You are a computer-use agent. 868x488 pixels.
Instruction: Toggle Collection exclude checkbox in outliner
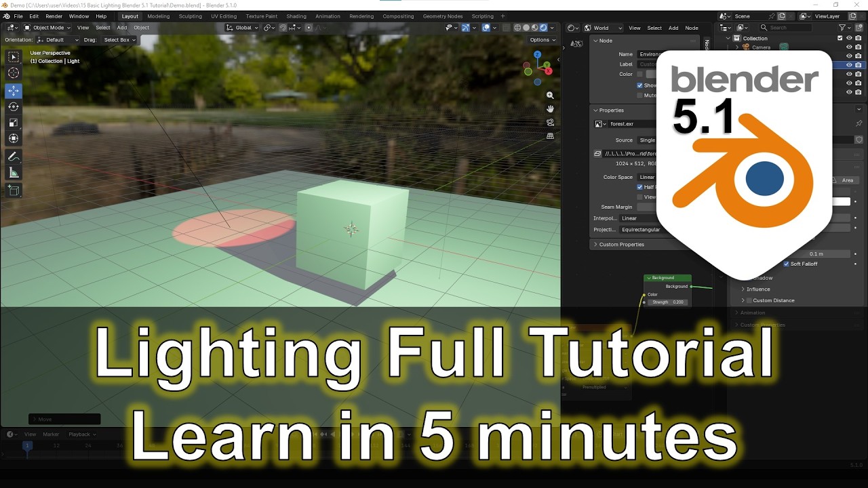pyautogui.click(x=840, y=39)
